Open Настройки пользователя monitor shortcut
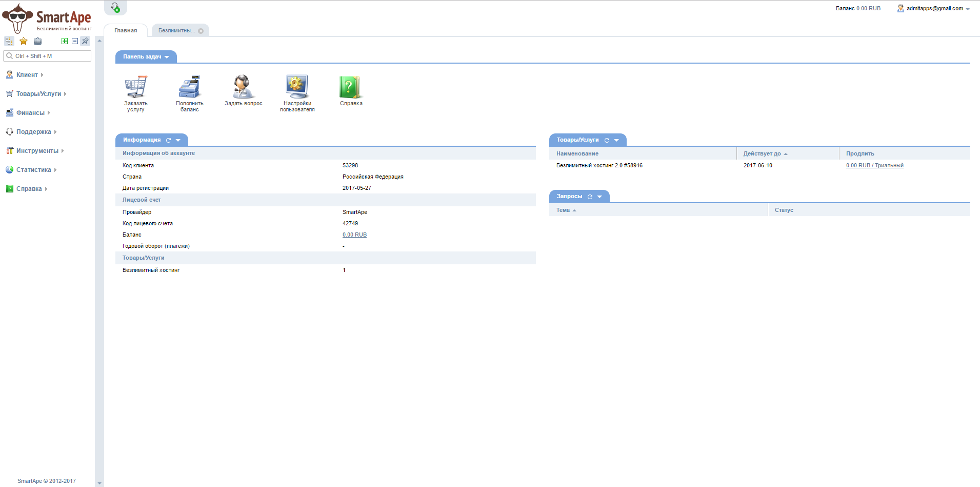 tap(297, 93)
